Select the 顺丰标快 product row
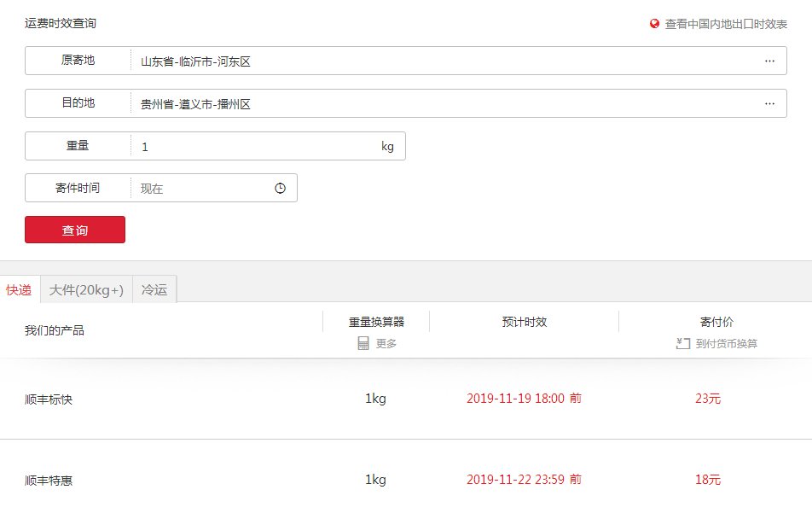 click(49, 399)
